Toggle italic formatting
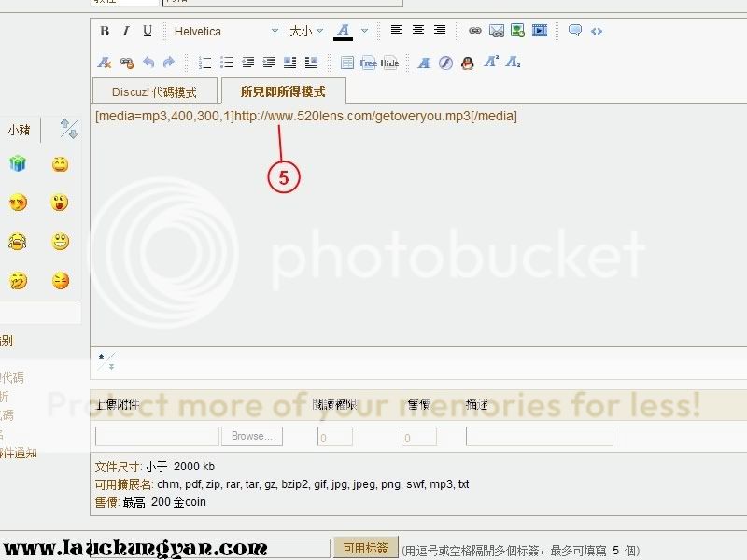 (x=126, y=32)
